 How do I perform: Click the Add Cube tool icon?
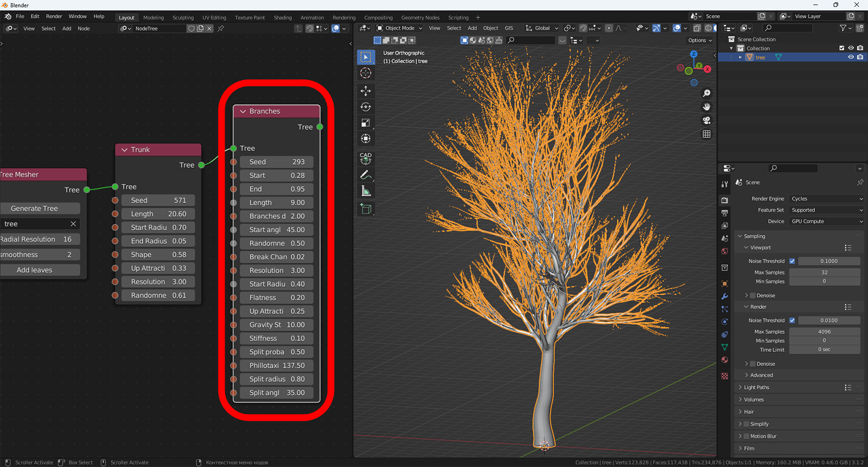click(366, 209)
